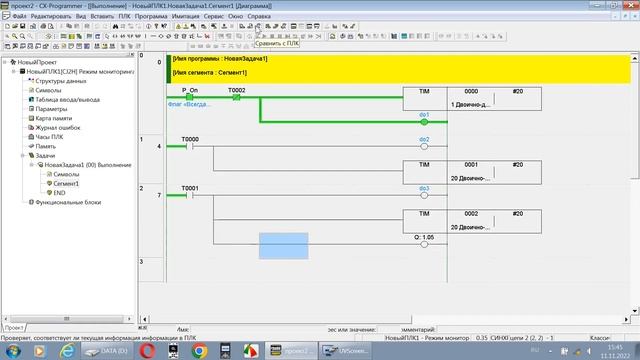Image resolution: width=640 pixels, height=360 pixels.
Task: Click the TIM 0001 timer block
Action: pos(472,172)
